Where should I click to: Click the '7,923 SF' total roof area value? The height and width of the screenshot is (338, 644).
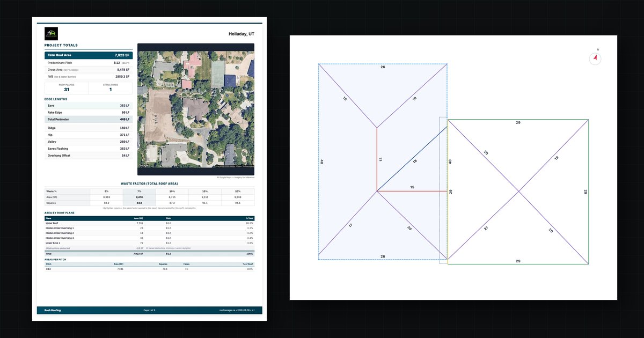[122, 55]
